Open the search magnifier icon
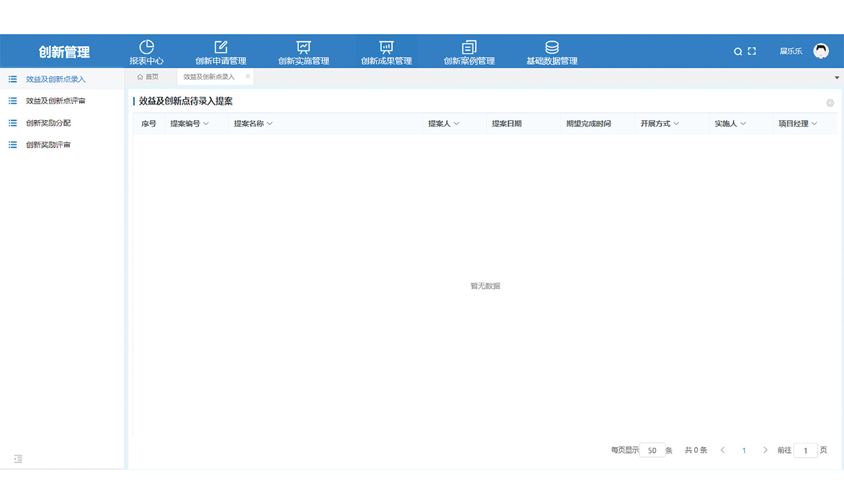 pos(738,51)
